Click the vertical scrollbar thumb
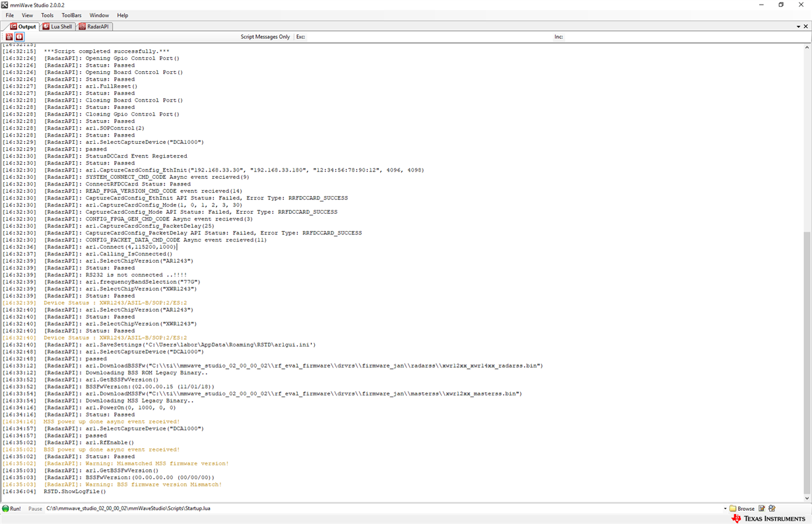The width and height of the screenshot is (812, 524). point(807,362)
